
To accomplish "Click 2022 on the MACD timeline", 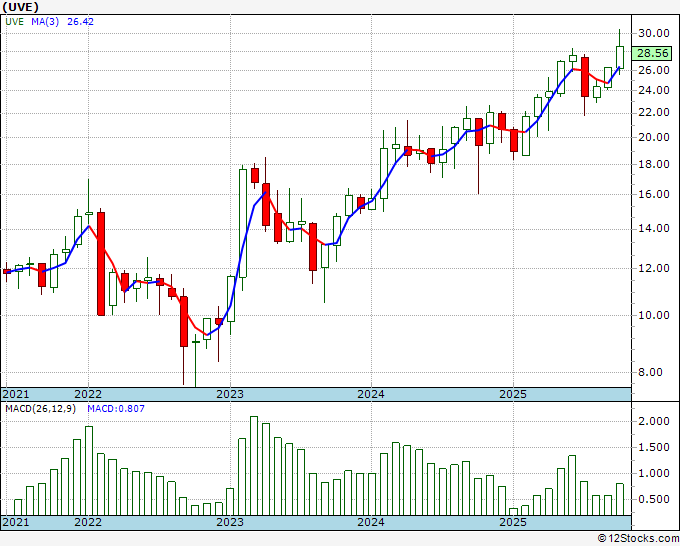I will point(88,522).
